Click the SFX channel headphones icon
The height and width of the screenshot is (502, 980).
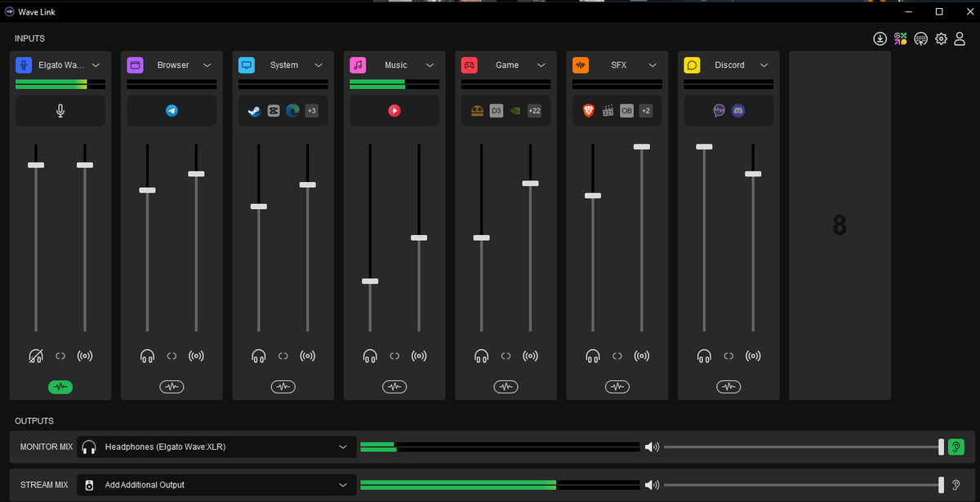pos(593,356)
